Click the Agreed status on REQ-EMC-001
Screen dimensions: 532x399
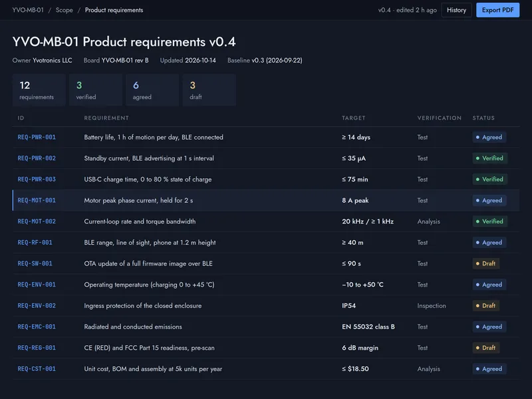pyautogui.click(x=489, y=327)
